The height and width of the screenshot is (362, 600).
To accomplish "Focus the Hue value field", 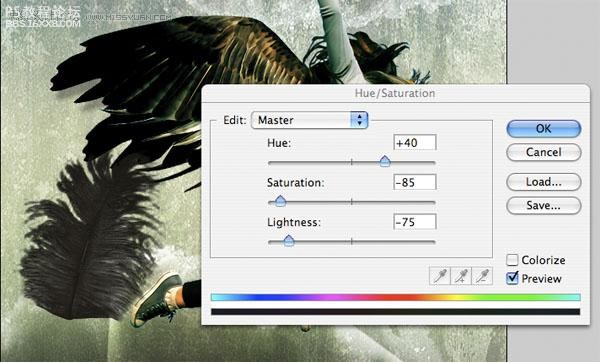I will 415,143.
